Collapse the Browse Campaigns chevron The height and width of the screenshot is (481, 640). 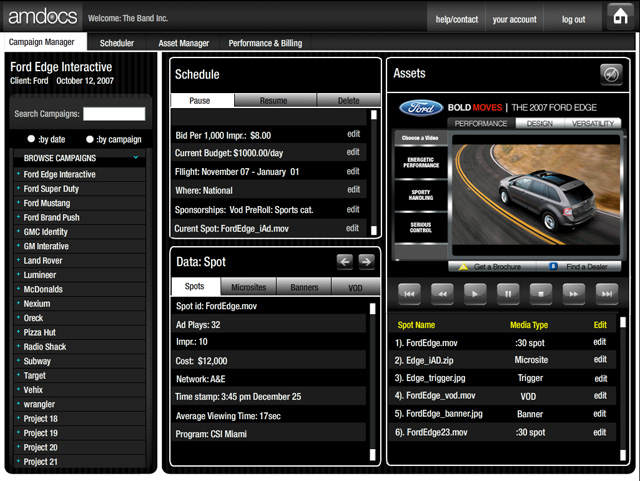point(136,157)
